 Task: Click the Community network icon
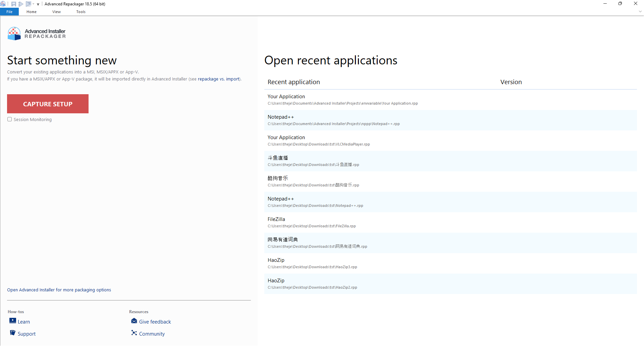click(134, 333)
